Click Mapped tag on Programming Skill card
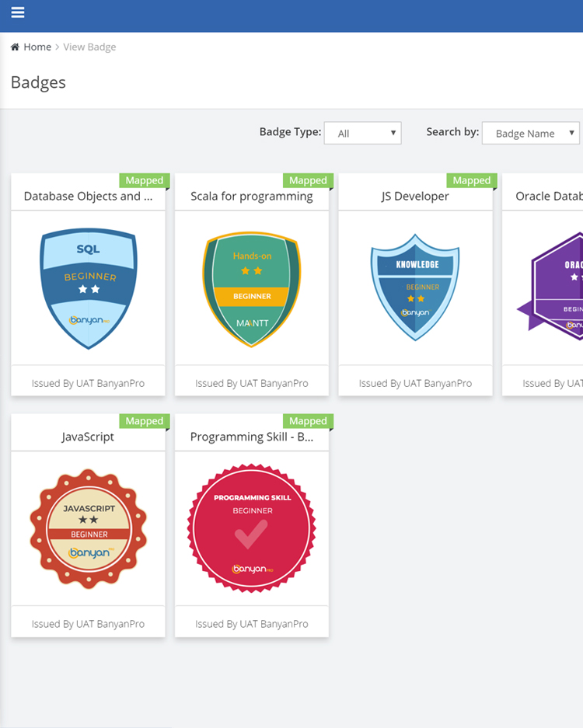The width and height of the screenshot is (583, 728). 308,420
